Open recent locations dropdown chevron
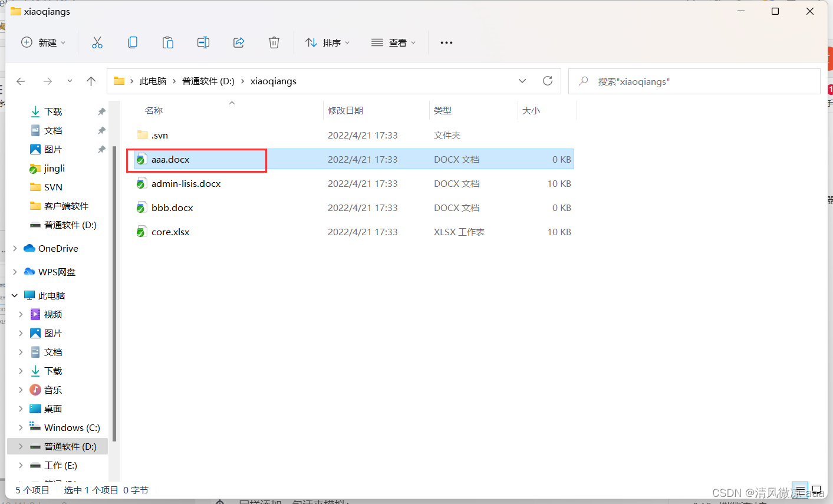833x504 pixels. [70, 81]
